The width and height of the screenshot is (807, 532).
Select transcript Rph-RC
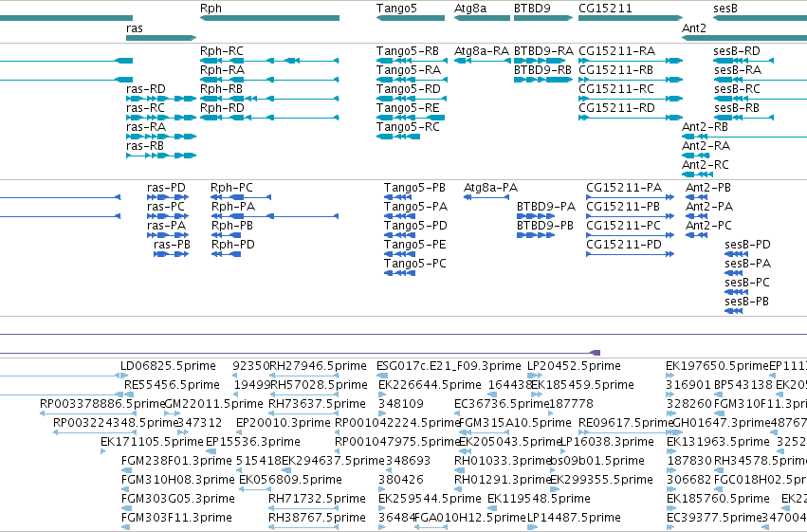[269, 61]
